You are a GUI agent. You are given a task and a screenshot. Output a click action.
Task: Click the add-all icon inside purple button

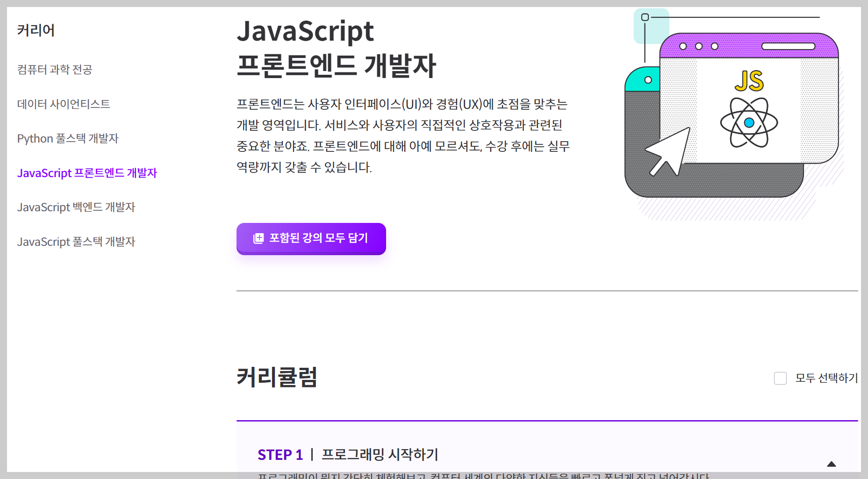(x=258, y=238)
